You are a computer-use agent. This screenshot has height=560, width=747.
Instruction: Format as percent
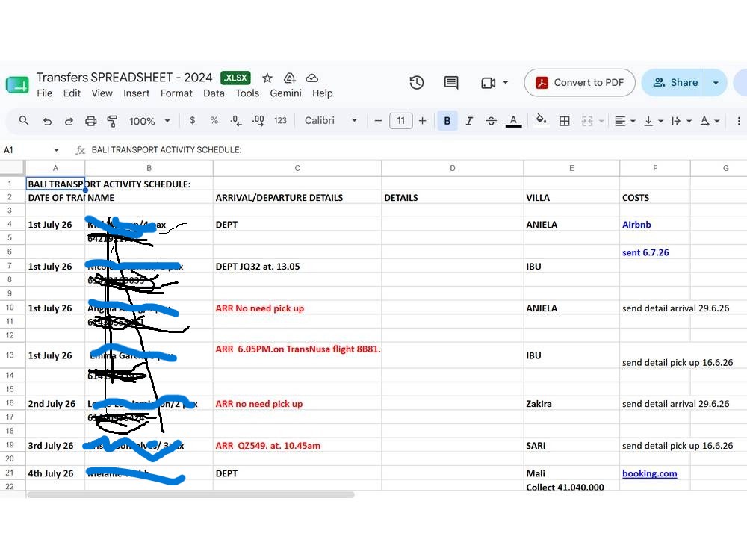(214, 120)
